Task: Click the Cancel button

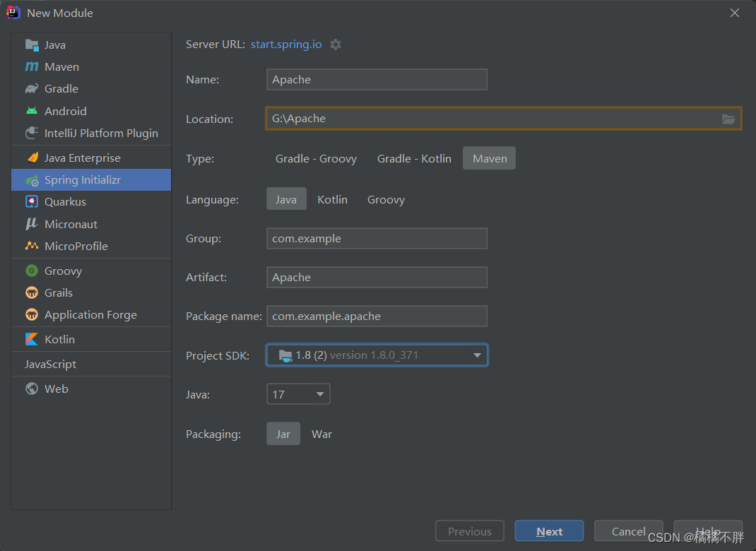Action: point(628,531)
